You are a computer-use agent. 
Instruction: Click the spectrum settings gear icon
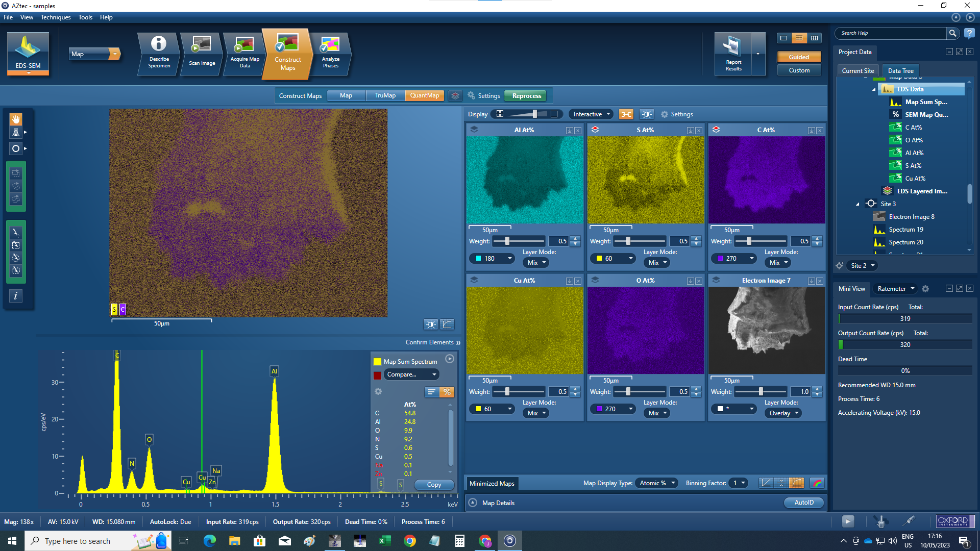pos(378,391)
